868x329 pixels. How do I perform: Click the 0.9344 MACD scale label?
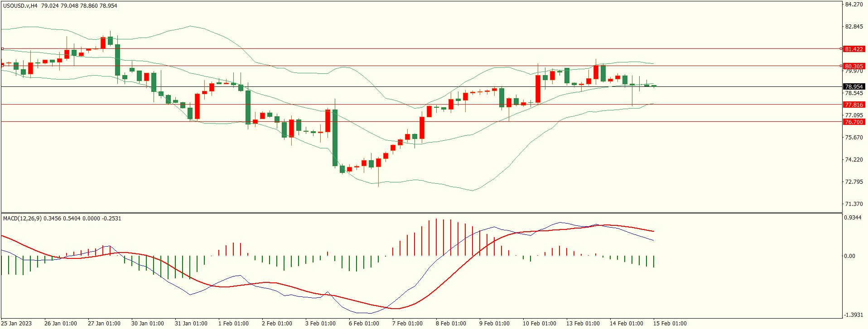click(852, 218)
